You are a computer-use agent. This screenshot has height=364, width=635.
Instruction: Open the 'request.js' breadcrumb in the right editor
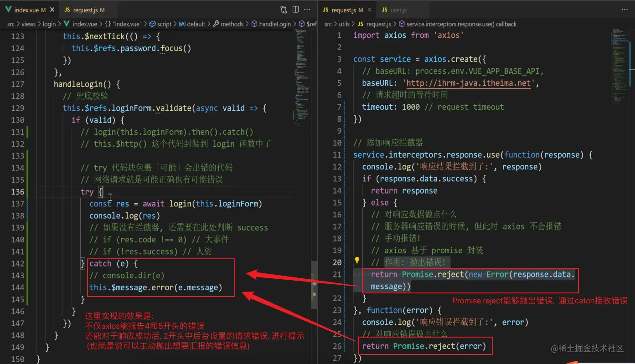tap(374, 24)
